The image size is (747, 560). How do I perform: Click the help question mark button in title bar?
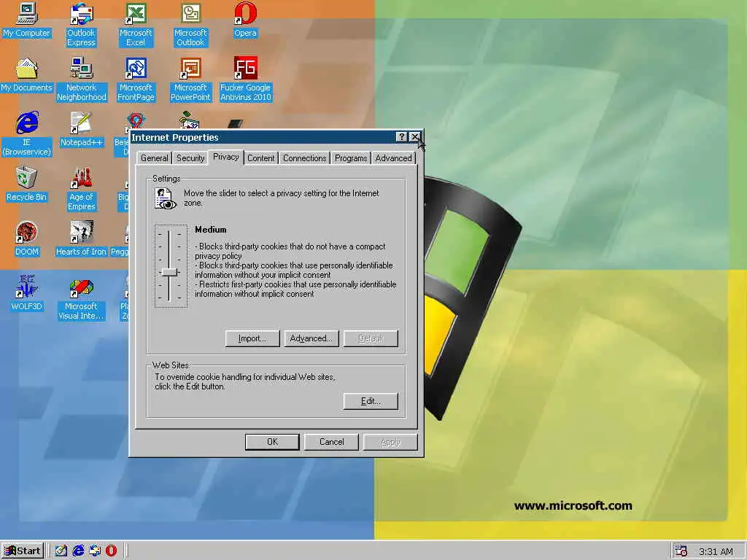402,137
